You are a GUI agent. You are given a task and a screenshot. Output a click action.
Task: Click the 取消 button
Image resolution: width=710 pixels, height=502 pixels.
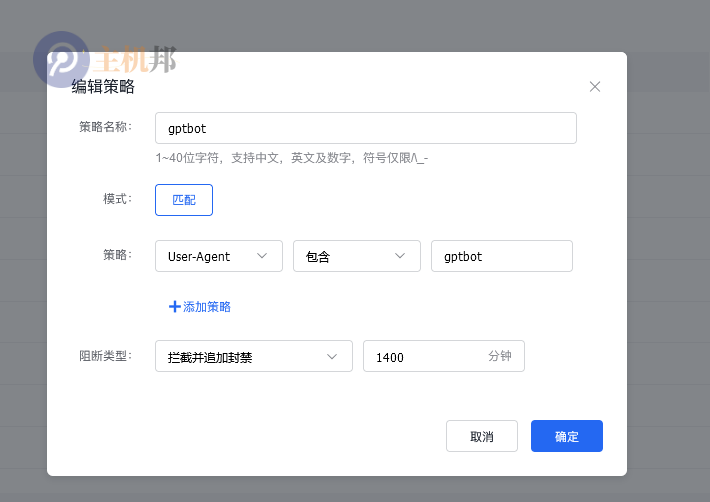(x=482, y=436)
